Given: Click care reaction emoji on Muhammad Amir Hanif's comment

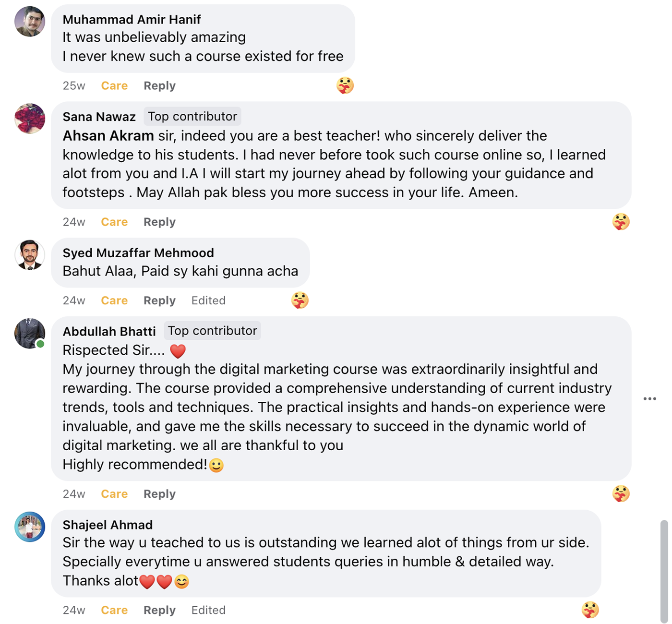Looking at the screenshot, I should 345,85.
